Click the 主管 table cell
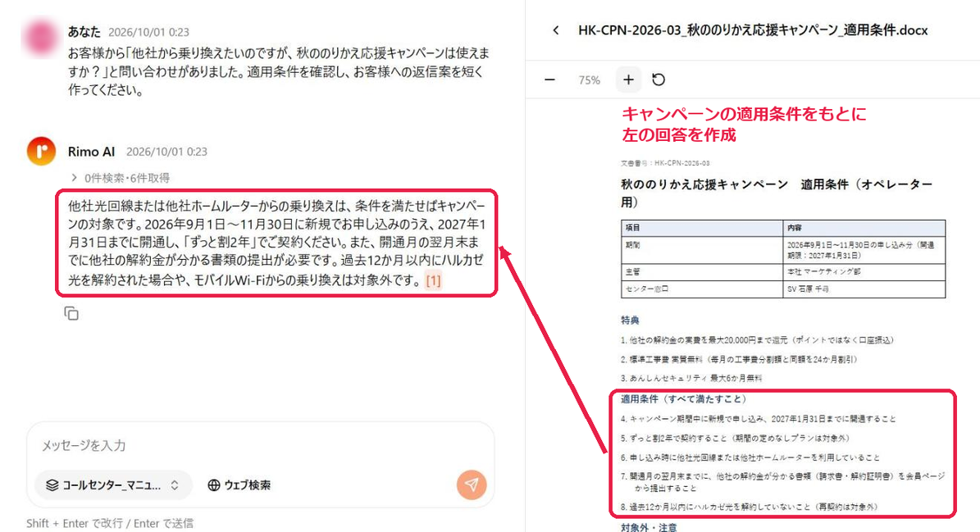980x532 pixels. pos(702,271)
